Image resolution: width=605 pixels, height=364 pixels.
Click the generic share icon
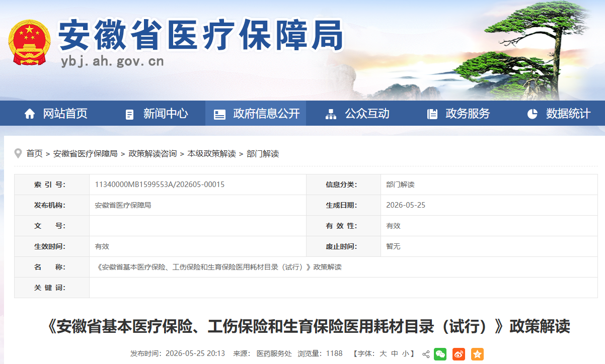pos(426,354)
